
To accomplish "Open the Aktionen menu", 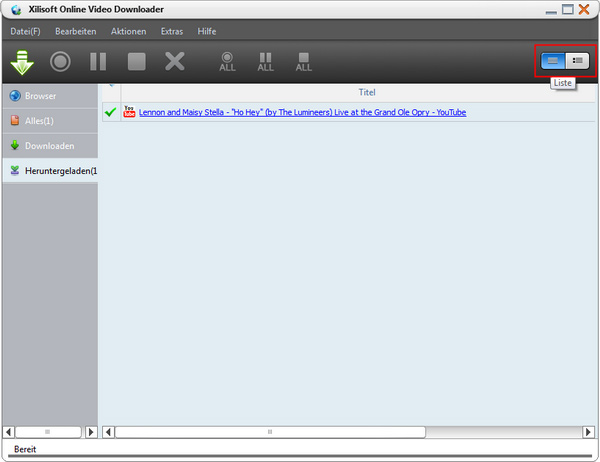I will [x=129, y=31].
